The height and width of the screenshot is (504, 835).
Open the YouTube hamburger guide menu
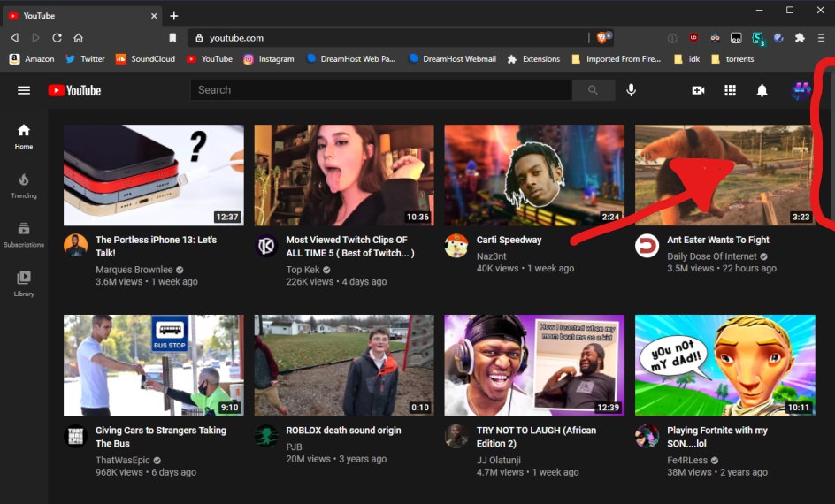click(23, 90)
